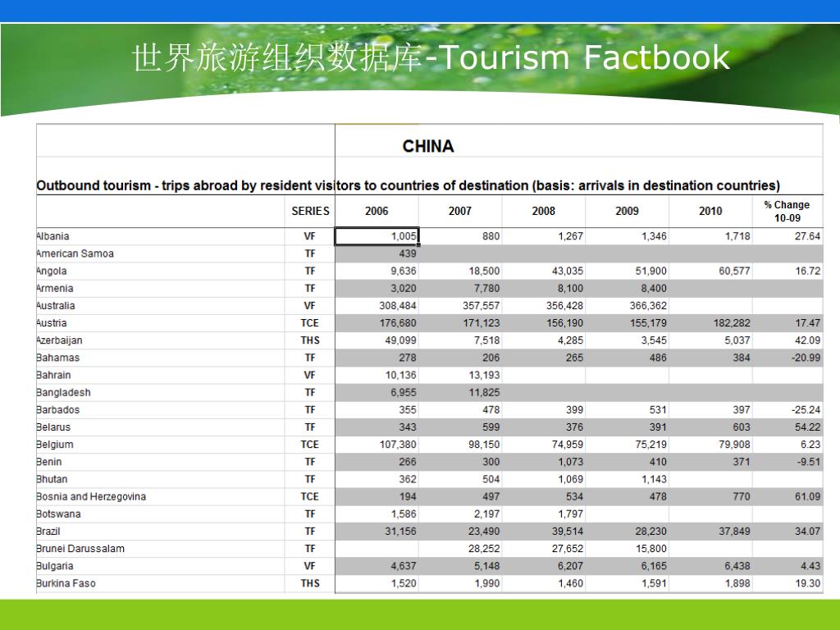Select the 2008 column header
Image resolution: width=840 pixels, height=630 pixels.
tap(544, 211)
